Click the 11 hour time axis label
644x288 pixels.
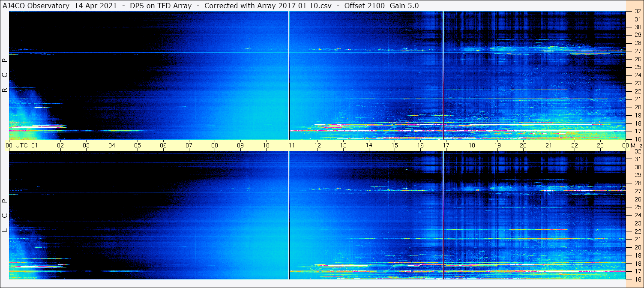click(292, 145)
